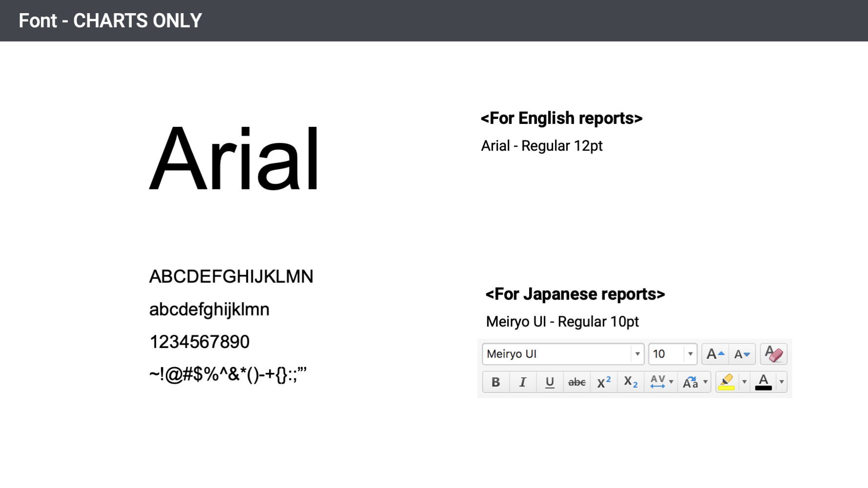Toggle Bold formatting button

point(496,382)
